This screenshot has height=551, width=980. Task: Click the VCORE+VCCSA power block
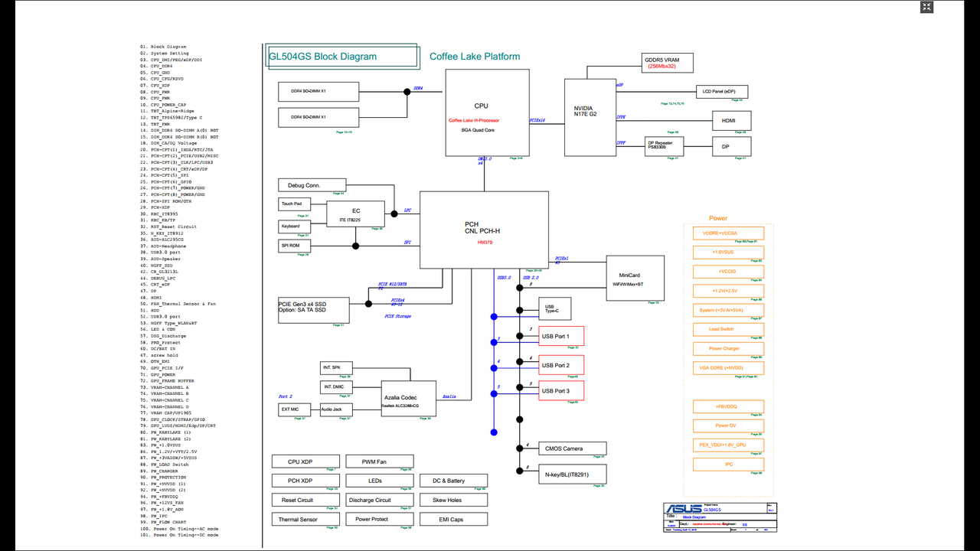pos(728,233)
